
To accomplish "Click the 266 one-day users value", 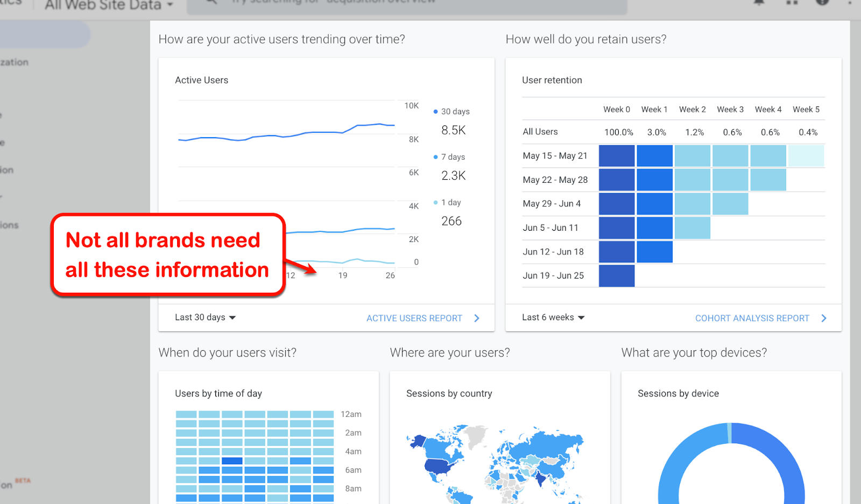I will [x=451, y=221].
